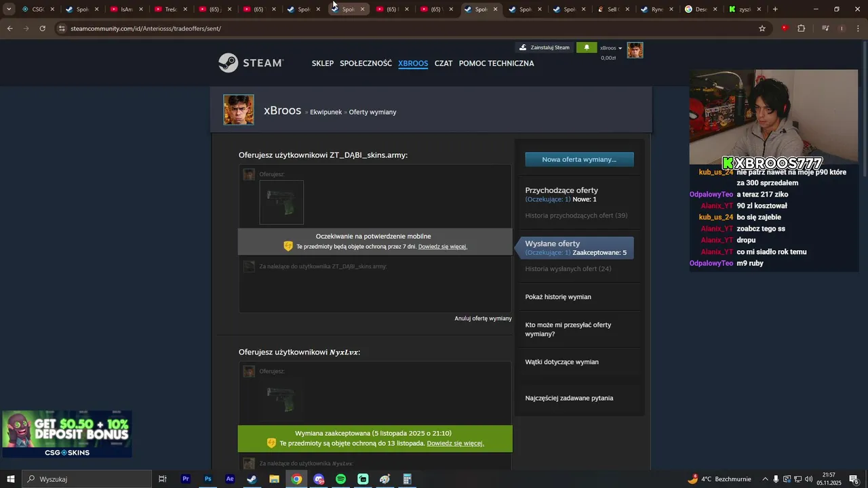Open the Windows Start menu
Viewport: 868px width, 488px height.
[x=10, y=479]
